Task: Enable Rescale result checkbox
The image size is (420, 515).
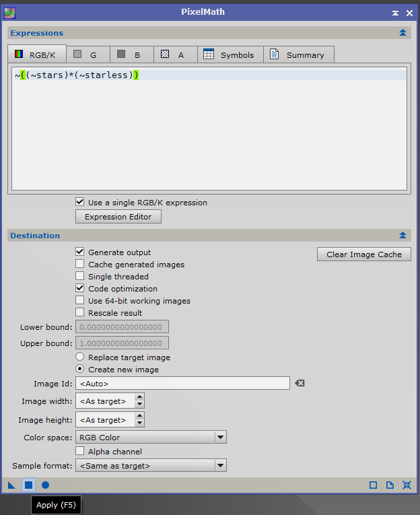Action: (x=80, y=312)
